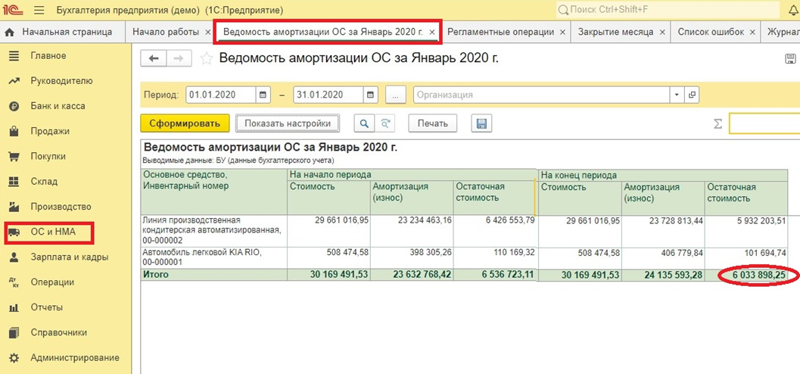
Task: Click the ОС и НМА truck icon
Action: pos(14,232)
